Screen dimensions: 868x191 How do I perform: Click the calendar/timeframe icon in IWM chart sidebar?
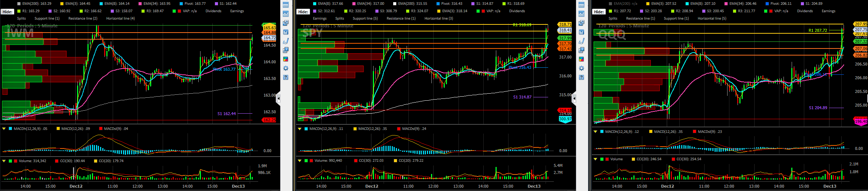(286, 5)
